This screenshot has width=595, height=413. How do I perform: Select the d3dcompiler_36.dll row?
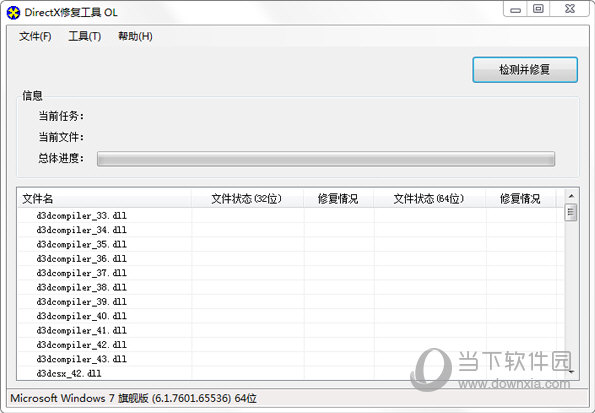point(291,259)
